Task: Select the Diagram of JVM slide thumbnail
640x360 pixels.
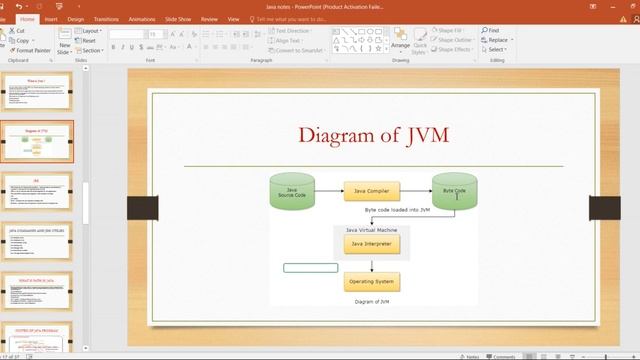Action: point(37,142)
